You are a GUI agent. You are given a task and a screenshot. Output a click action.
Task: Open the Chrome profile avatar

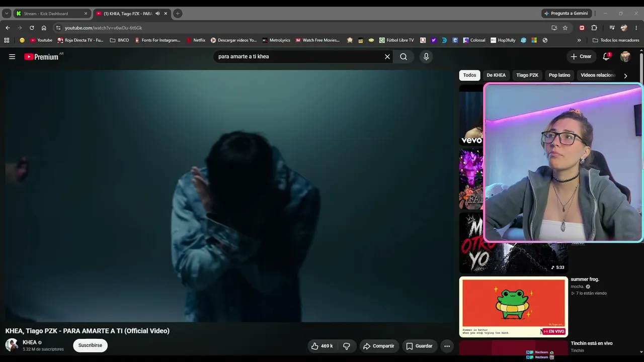624,28
